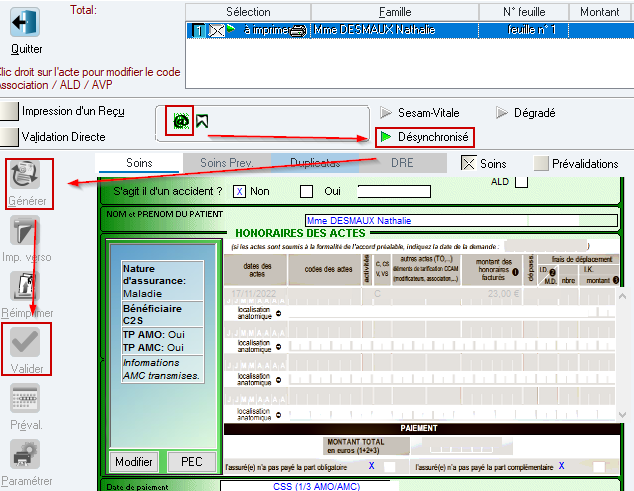Toggle the Validation Directe checkbox

click(9, 137)
